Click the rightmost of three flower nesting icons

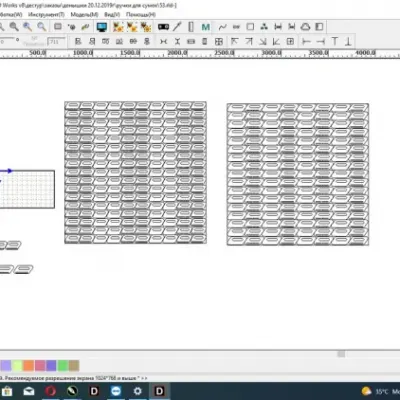pos(146,27)
